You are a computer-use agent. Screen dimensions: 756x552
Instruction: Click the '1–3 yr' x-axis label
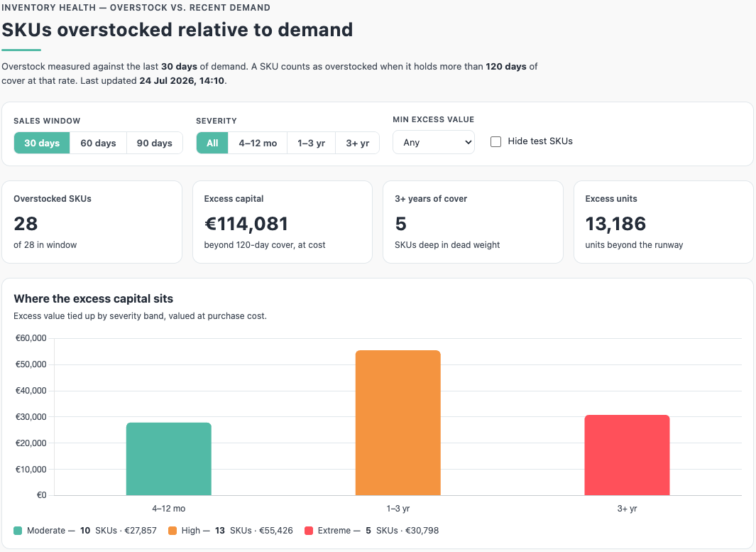pyautogui.click(x=398, y=509)
